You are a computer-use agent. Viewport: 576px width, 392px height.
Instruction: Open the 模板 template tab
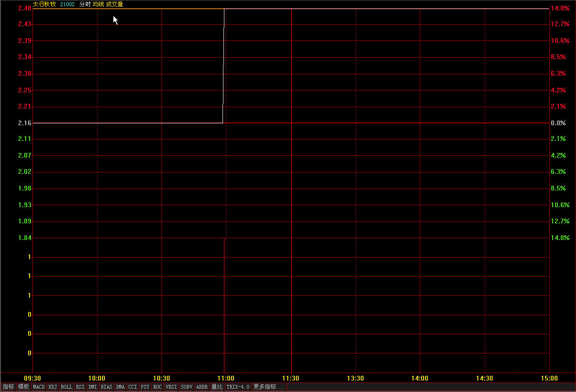pos(23,387)
